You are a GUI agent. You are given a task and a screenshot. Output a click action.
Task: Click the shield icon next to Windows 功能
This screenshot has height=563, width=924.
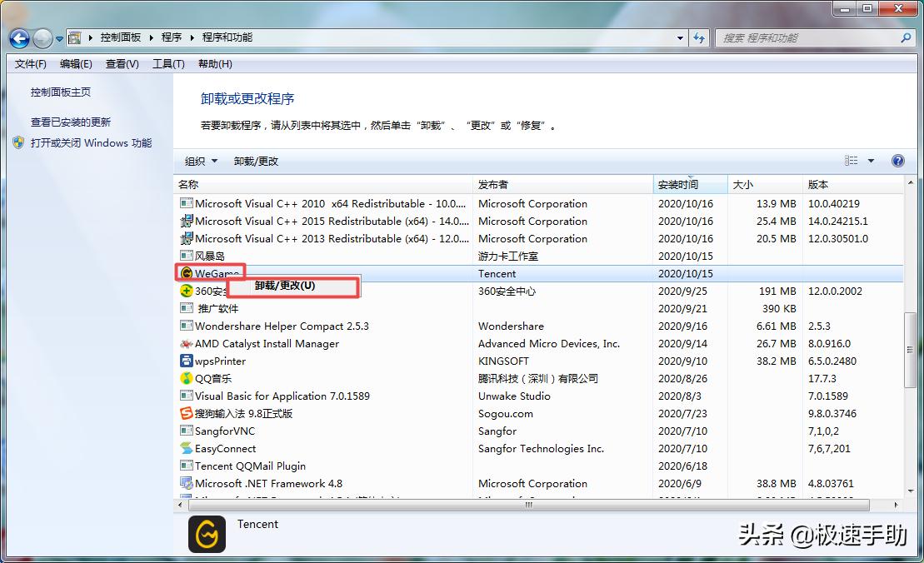pyautogui.click(x=17, y=142)
